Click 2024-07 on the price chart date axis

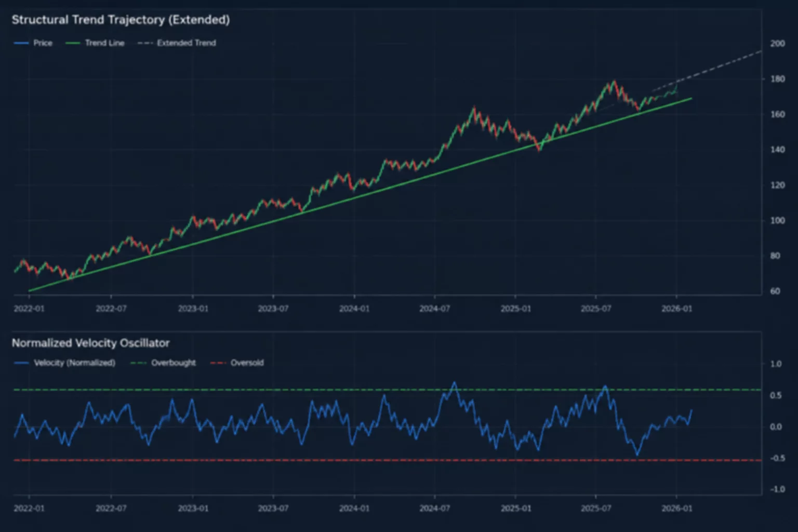pyautogui.click(x=435, y=309)
